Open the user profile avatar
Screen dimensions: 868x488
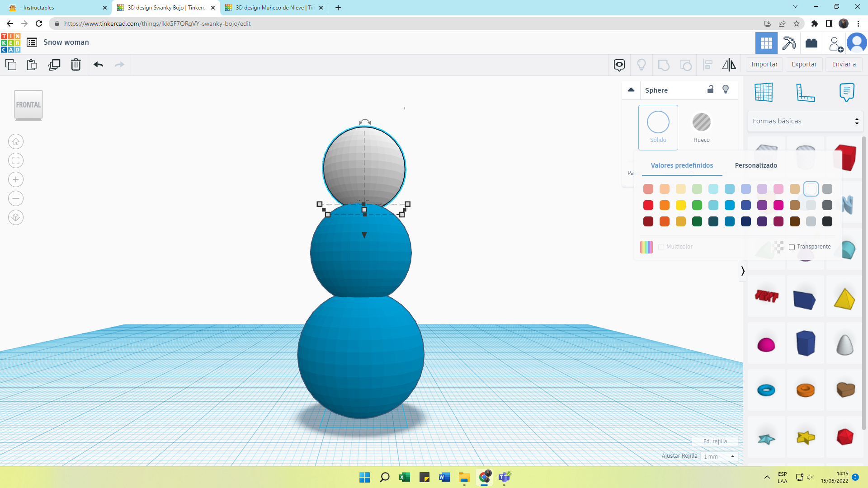pyautogui.click(x=857, y=43)
